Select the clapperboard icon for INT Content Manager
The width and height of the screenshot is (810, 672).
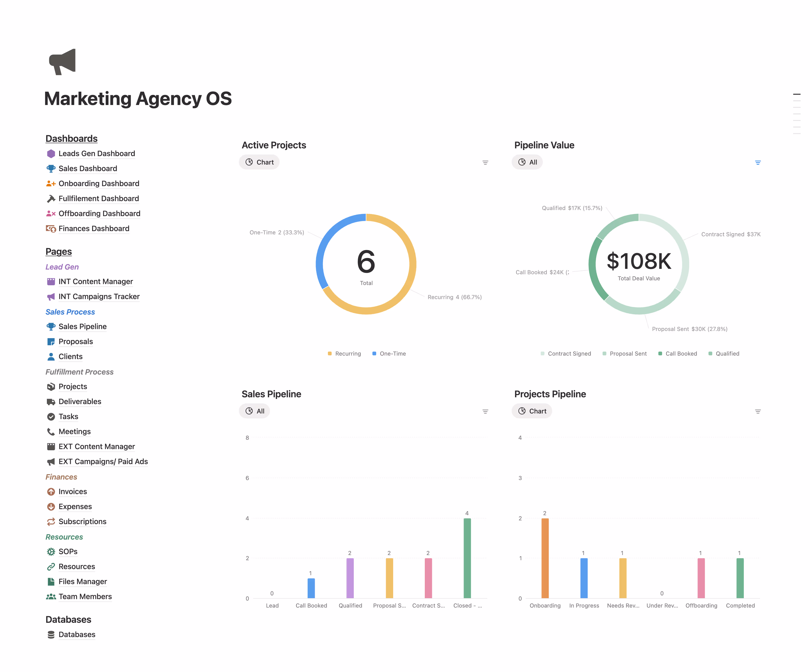tap(51, 282)
